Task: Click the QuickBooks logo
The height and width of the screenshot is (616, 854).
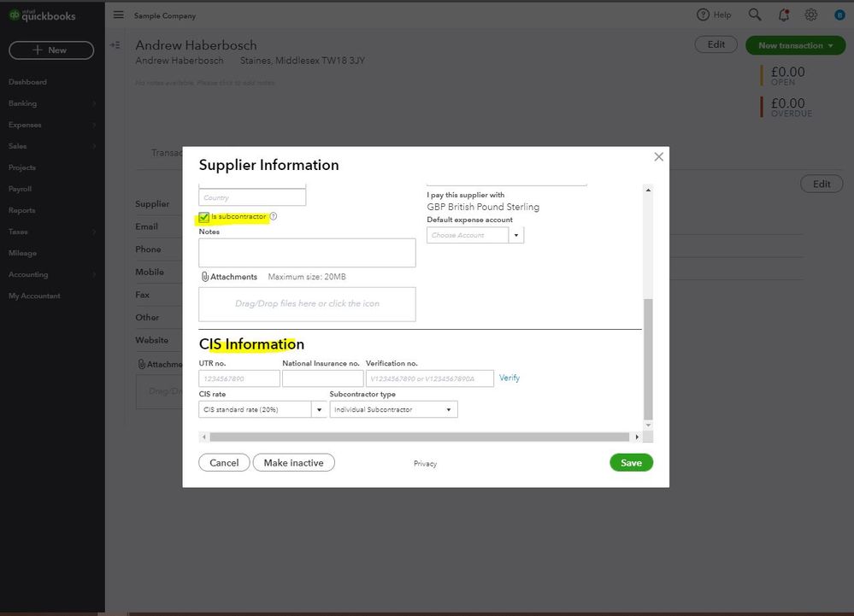Action: tap(42, 15)
